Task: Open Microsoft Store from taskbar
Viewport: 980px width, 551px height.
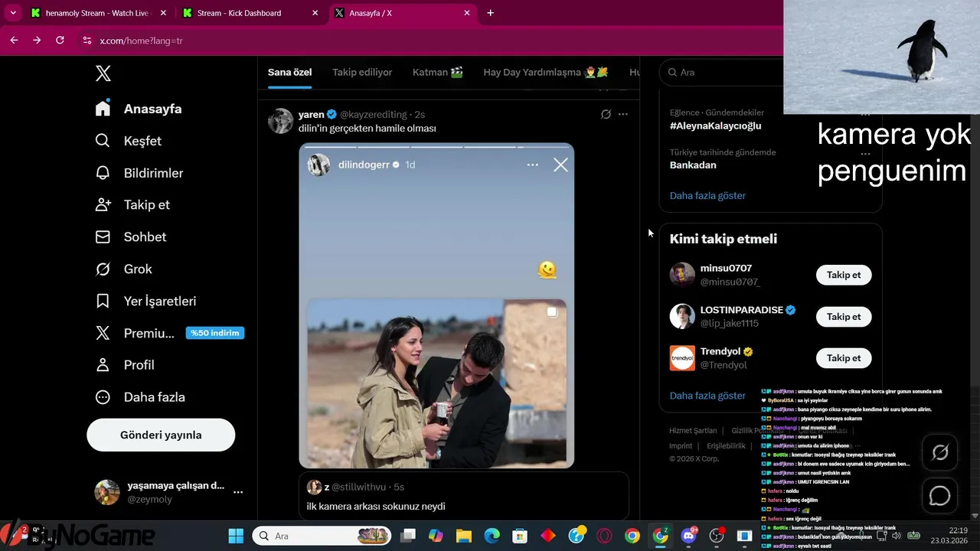Action: (x=520, y=536)
